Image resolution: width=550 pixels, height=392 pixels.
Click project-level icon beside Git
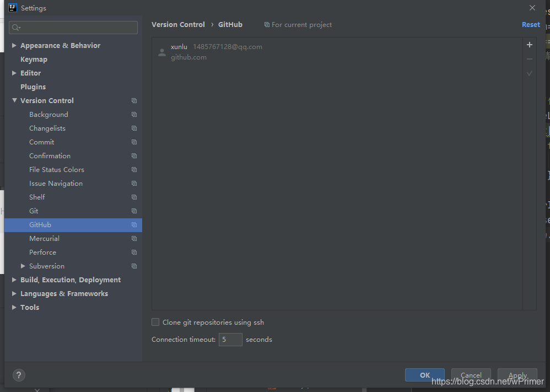click(134, 211)
